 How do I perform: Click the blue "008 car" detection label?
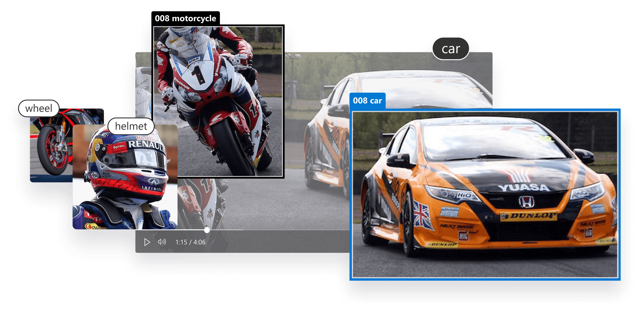pyautogui.click(x=367, y=101)
